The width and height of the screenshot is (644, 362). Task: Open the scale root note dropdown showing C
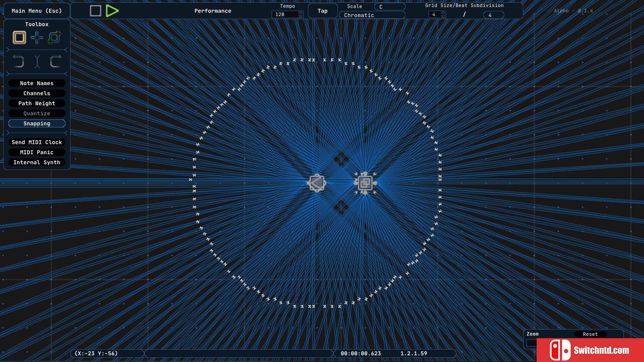tap(390, 7)
